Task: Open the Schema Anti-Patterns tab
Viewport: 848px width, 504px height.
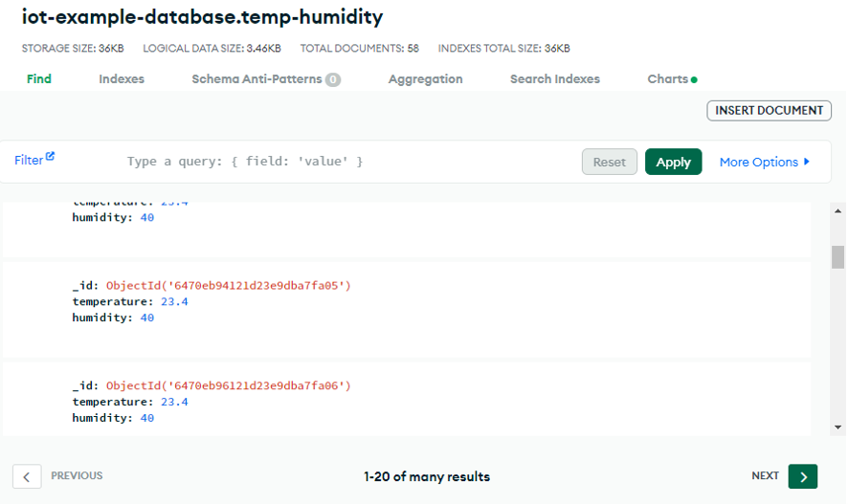Action: coord(265,79)
